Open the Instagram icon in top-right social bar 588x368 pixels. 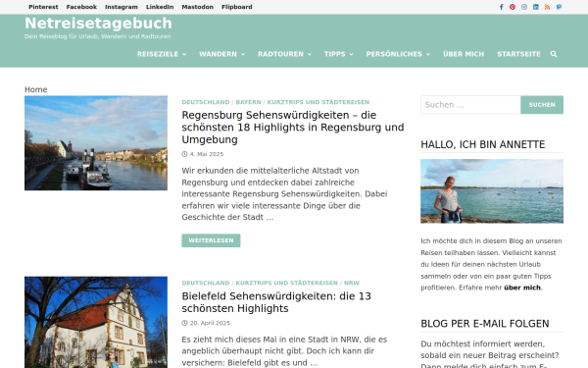(x=524, y=7)
